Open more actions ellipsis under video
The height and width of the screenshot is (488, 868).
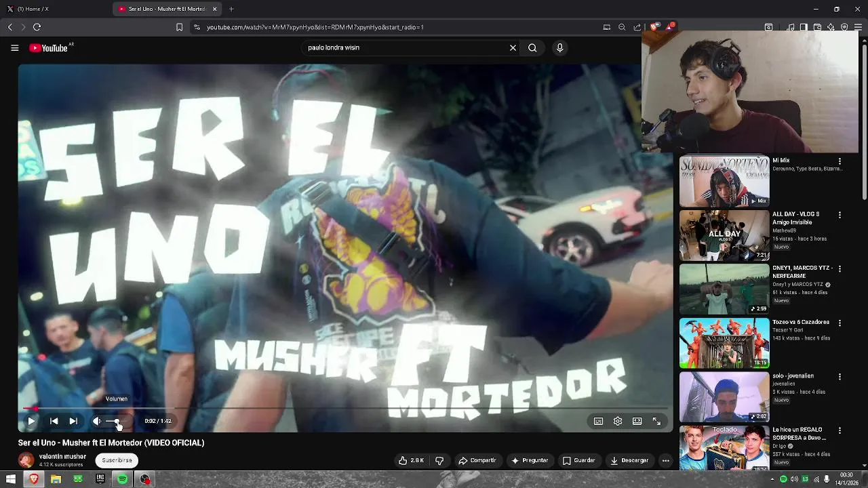(665, 460)
